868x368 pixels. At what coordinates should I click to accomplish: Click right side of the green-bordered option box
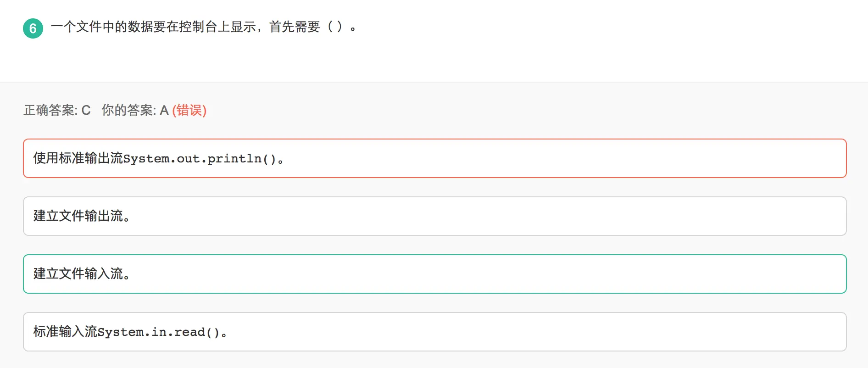point(780,274)
